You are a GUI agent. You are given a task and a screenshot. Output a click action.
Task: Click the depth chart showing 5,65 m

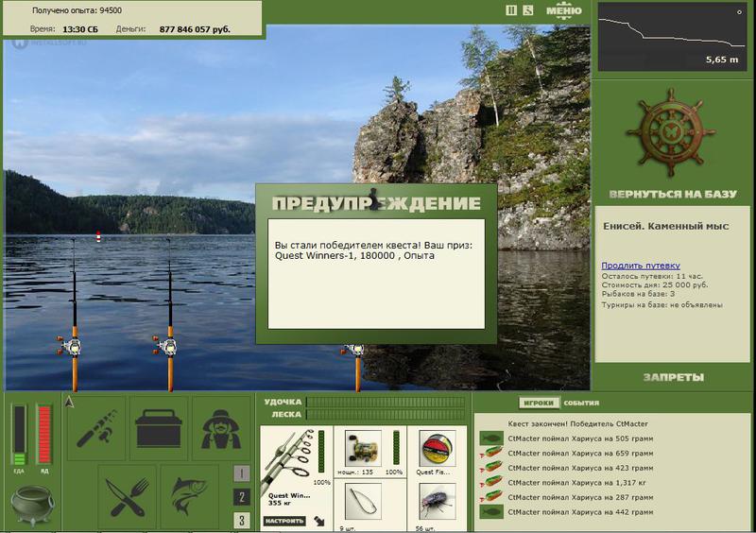point(673,37)
